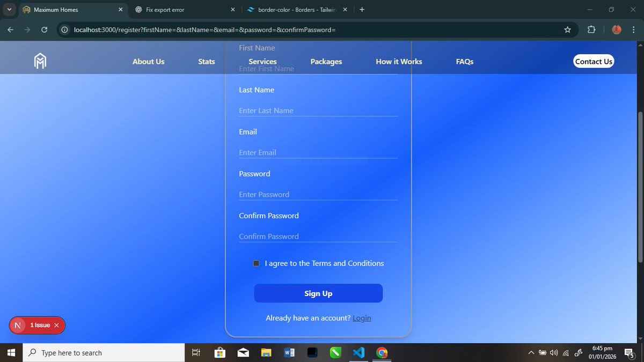This screenshot has width=644, height=362.
Task: Focus the Enter Password input
Action: [x=318, y=194]
